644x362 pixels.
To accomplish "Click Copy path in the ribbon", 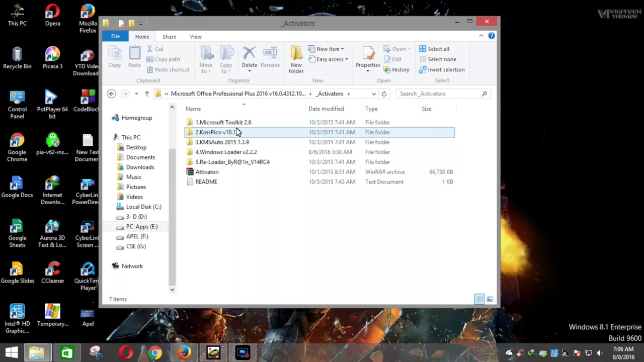I will click(163, 59).
